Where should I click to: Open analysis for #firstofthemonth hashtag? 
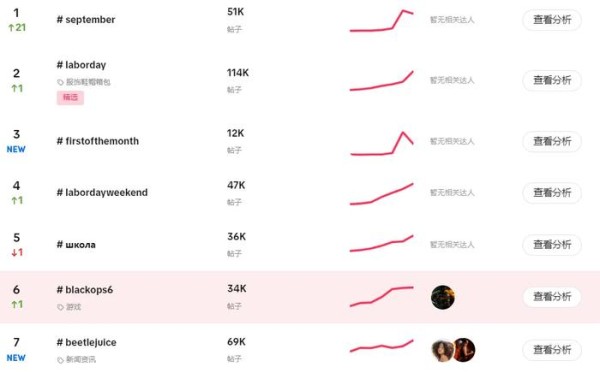tap(552, 141)
